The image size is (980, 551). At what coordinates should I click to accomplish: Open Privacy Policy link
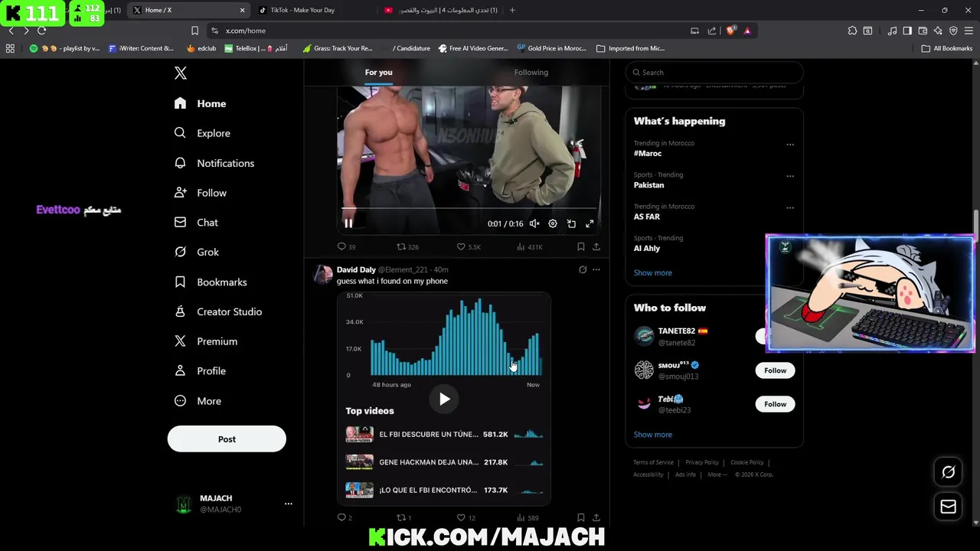[702, 462]
